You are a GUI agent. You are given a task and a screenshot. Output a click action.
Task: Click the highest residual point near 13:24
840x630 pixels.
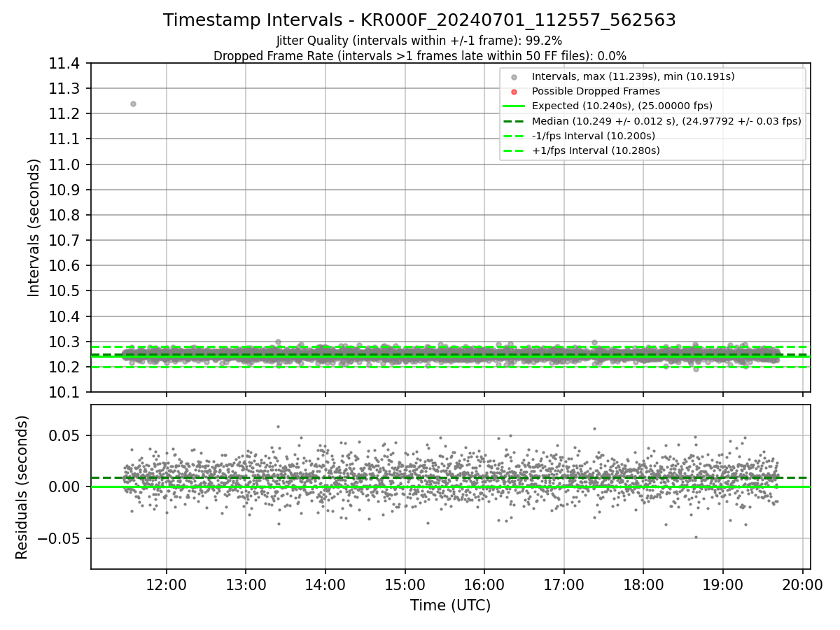pos(278,426)
